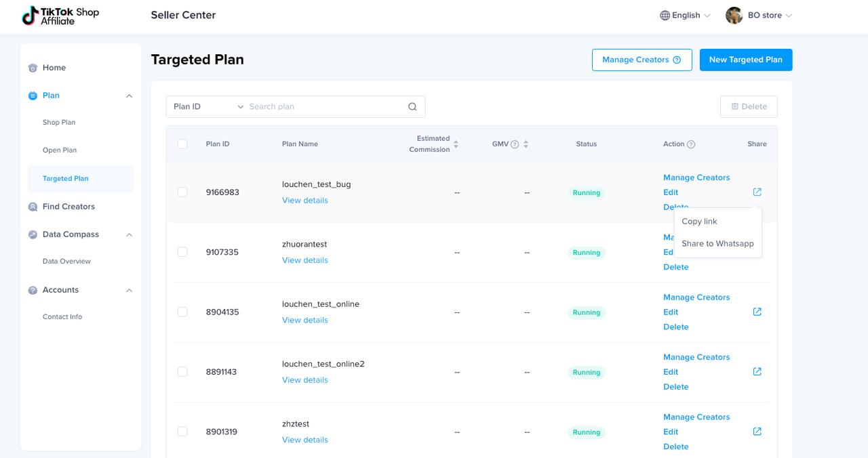The height and width of the screenshot is (458, 868).
Task: Toggle the select-all header checkbox
Action: (182, 144)
